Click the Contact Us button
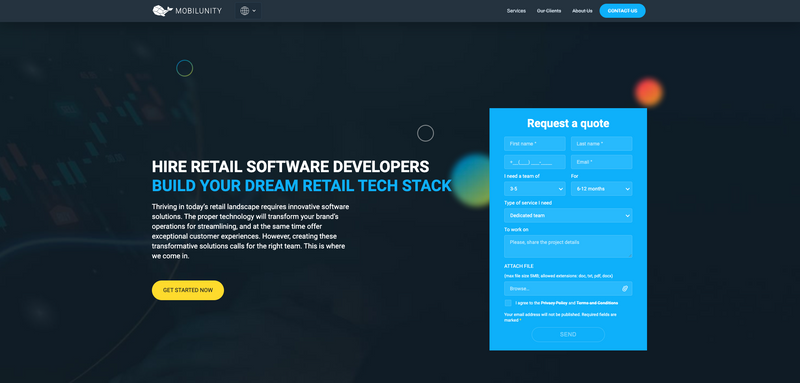The height and width of the screenshot is (383, 800). coord(622,11)
